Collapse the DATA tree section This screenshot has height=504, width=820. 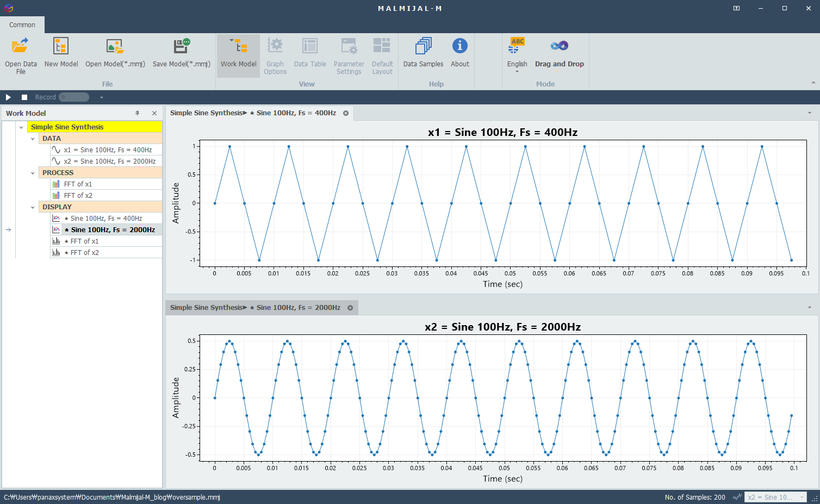pyautogui.click(x=33, y=139)
